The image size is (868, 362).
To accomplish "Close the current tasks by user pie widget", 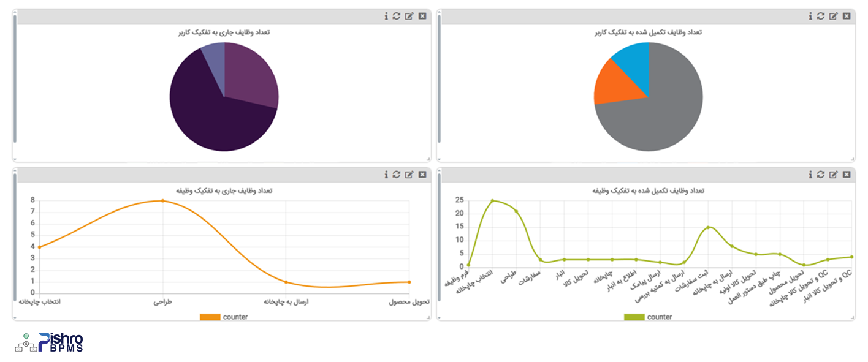I will point(422,16).
